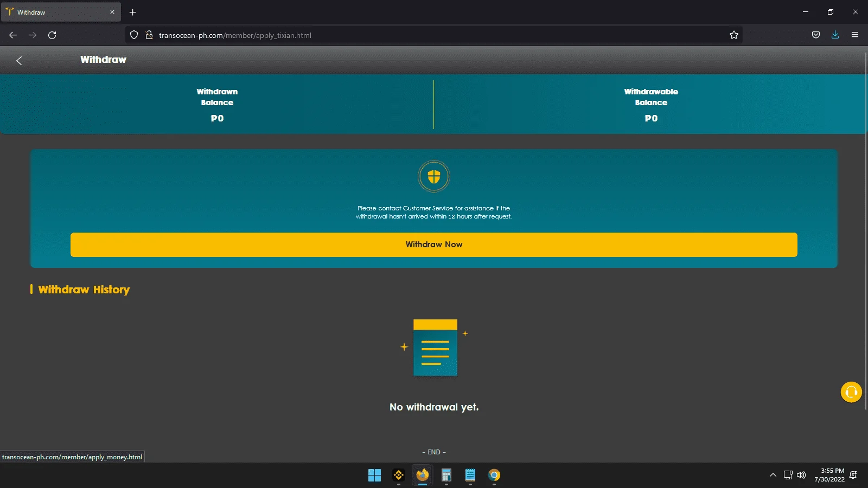This screenshot has width=868, height=488.
Task: Close the Withdraw tab
Action: [x=112, y=12]
